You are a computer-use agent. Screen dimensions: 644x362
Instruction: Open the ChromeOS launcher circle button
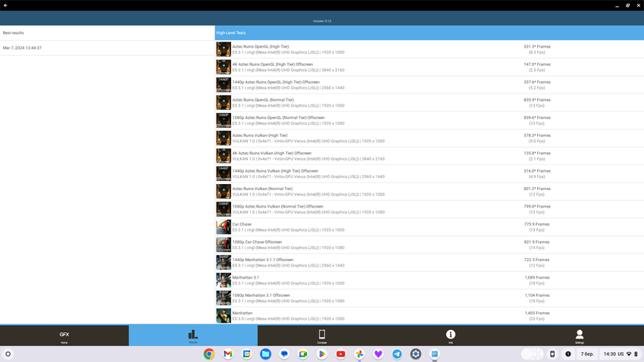(x=8, y=354)
